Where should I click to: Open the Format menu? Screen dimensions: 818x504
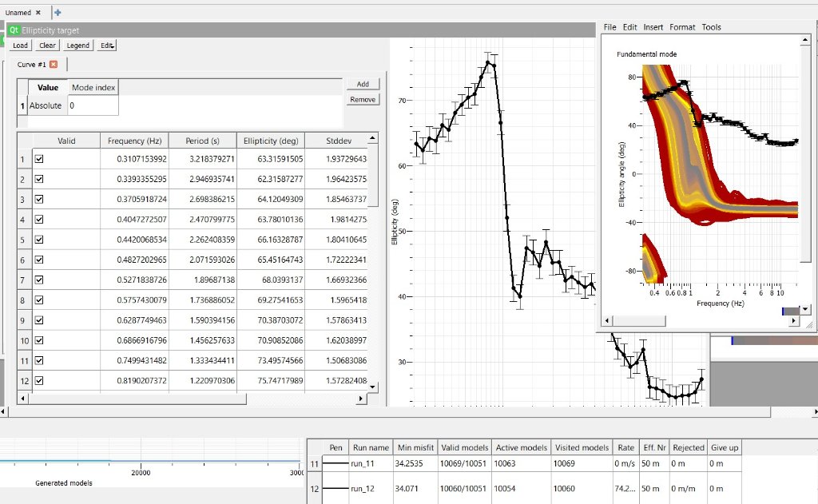click(x=682, y=27)
